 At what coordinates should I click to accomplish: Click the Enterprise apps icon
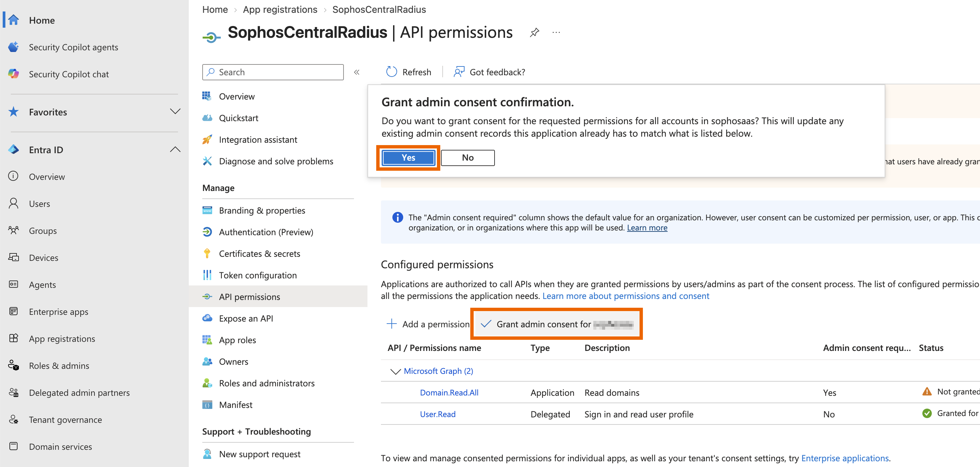tap(14, 311)
